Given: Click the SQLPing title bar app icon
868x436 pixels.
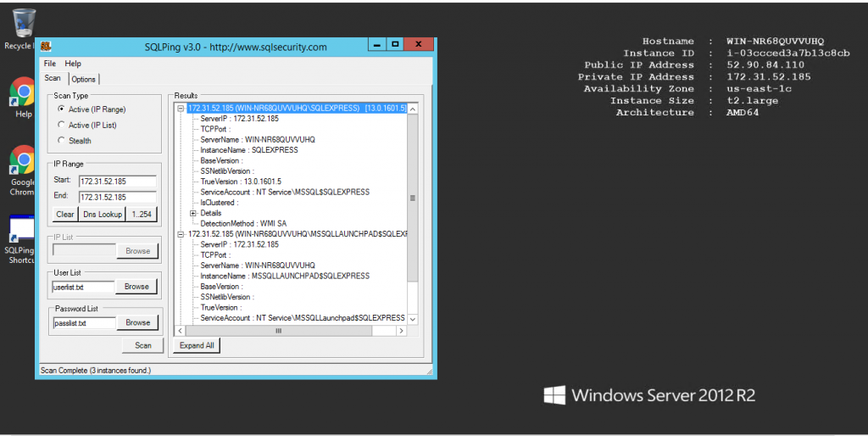Looking at the screenshot, I should pos(46,47).
